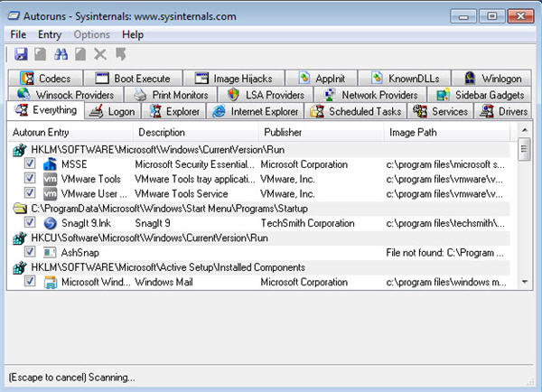The image size is (542, 392).
Task: Sort by the Publisher column header
Action: click(x=283, y=133)
